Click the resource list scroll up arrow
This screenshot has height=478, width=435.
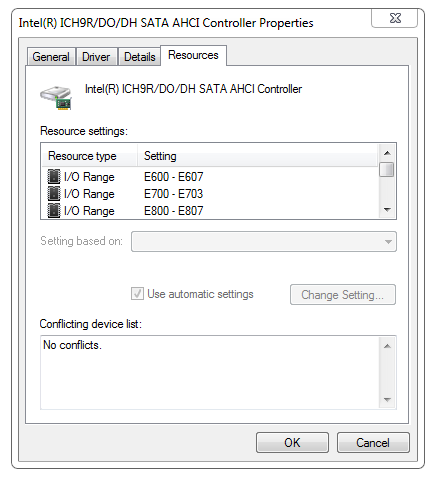[387, 153]
